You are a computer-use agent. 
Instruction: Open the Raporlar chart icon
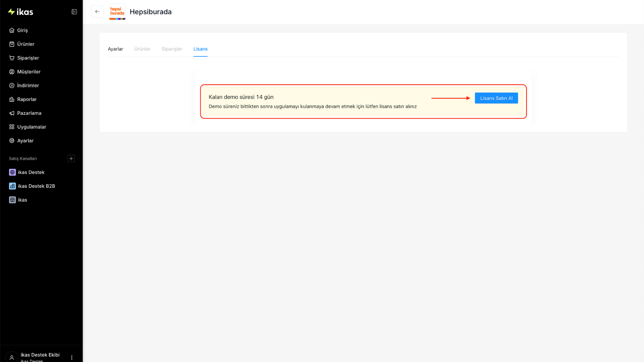click(12, 99)
